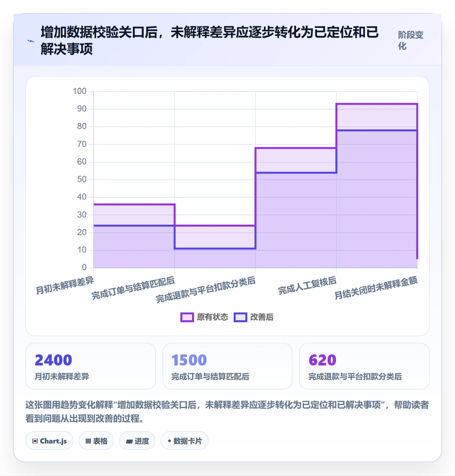
Task: Click the 完成人工复核后 x-axis label
Action: [x=307, y=285]
